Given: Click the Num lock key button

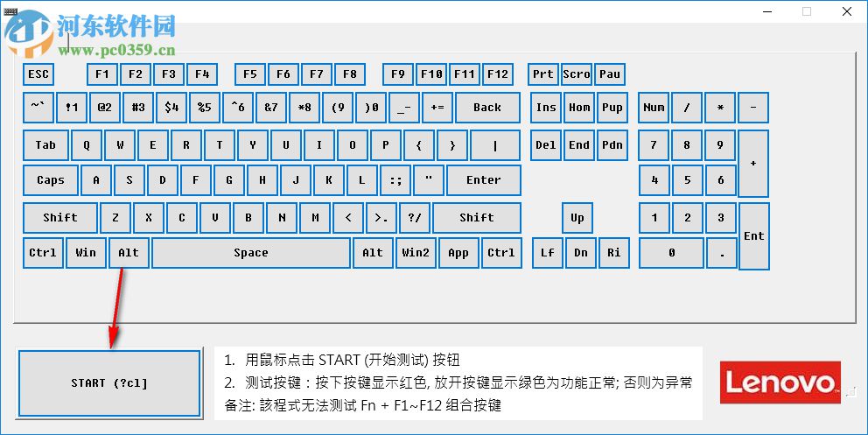Looking at the screenshot, I should point(654,108).
